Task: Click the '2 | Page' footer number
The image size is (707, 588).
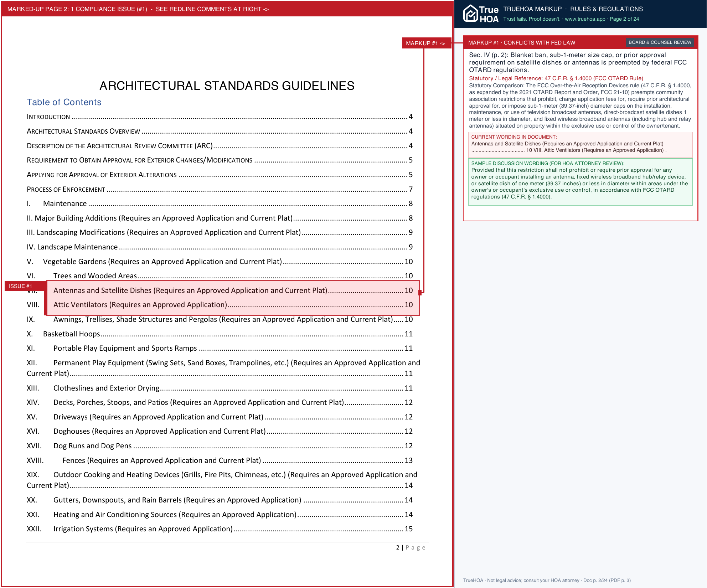Action: [x=411, y=547]
